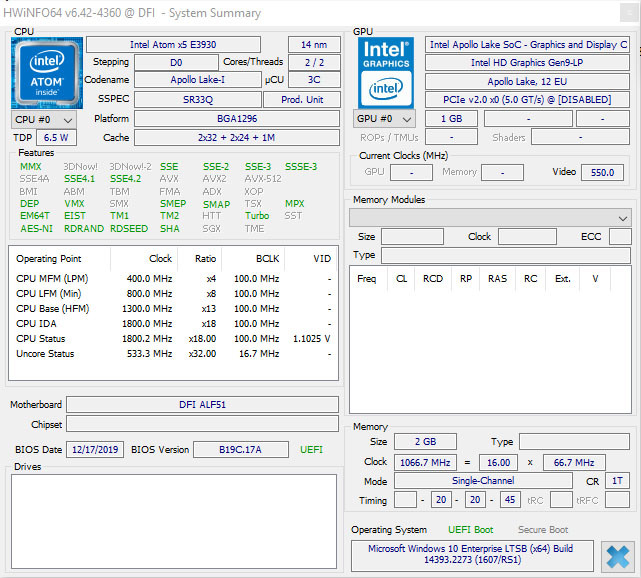The width and height of the screenshot is (641, 578).
Task: Click the Intel Graphics GPU logo
Action: click(x=384, y=71)
